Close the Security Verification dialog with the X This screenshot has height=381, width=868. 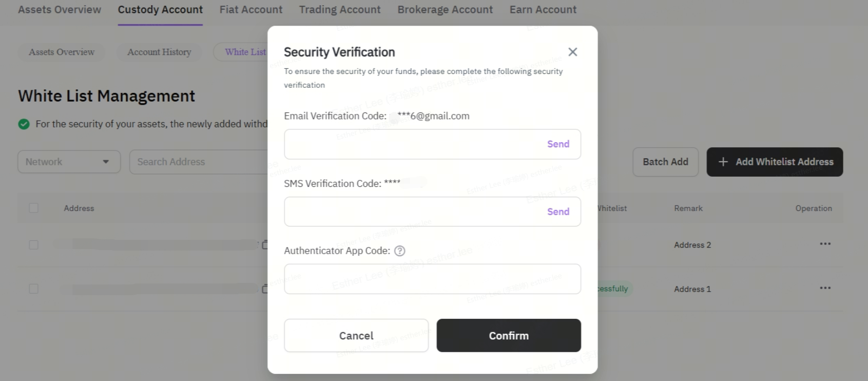[572, 51]
